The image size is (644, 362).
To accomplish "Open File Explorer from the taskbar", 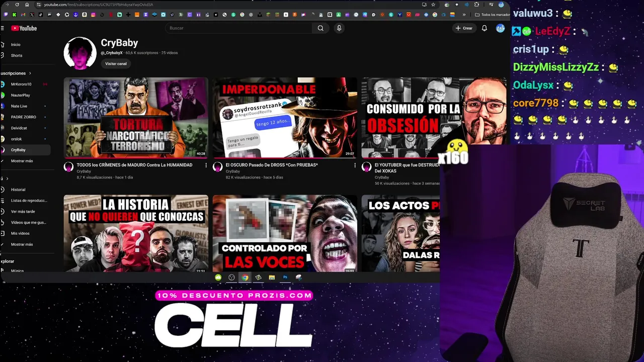I will point(272,278).
